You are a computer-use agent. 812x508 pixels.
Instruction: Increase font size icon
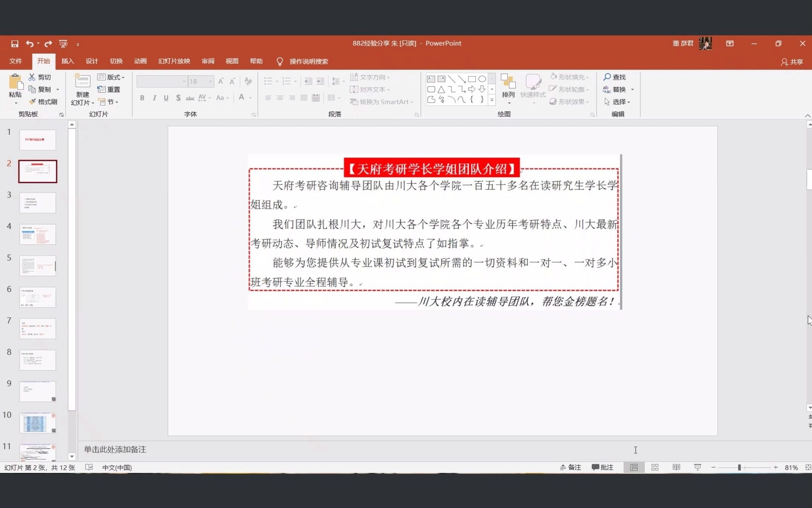coord(221,81)
